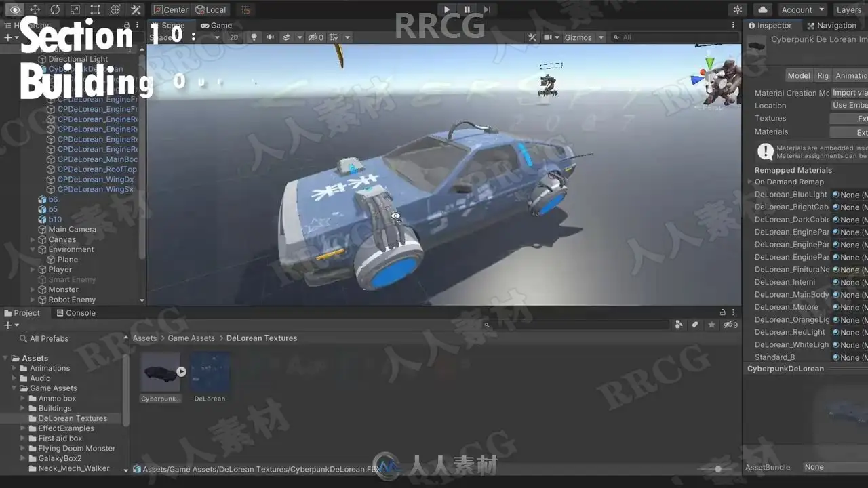Search by type in Project panel

tap(679, 325)
